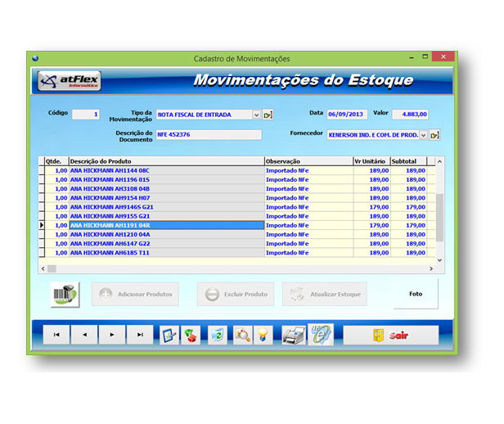504x424 pixels.
Task: Click horizontal scroll left arrow of grid
Action: pos(43,268)
